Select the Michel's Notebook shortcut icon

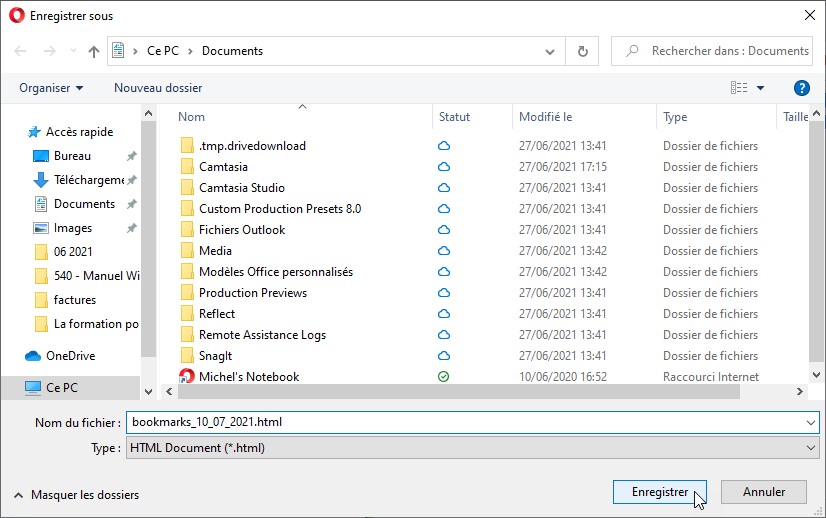coord(186,377)
